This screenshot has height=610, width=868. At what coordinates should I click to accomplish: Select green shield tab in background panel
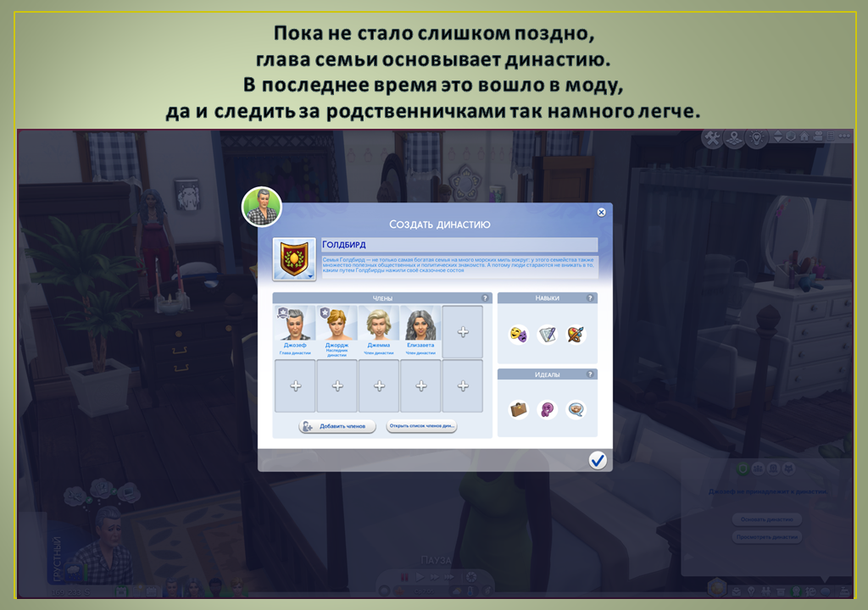(743, 469)
